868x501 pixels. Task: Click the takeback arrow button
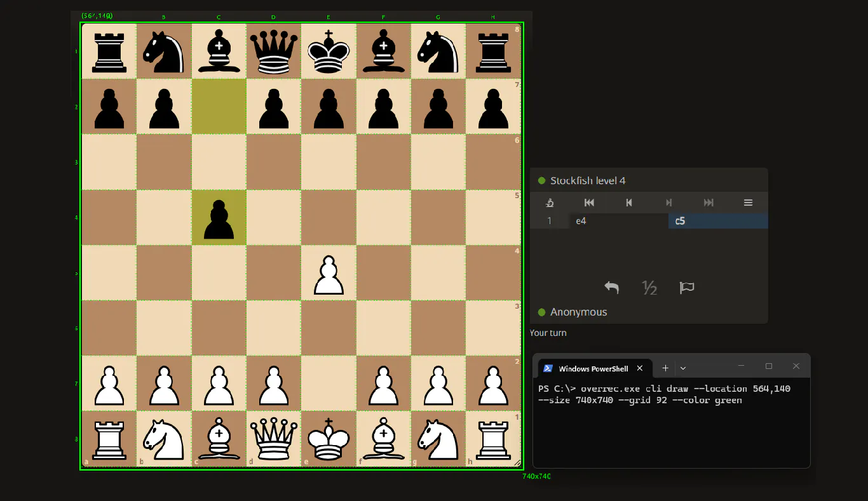coord(611,288)
